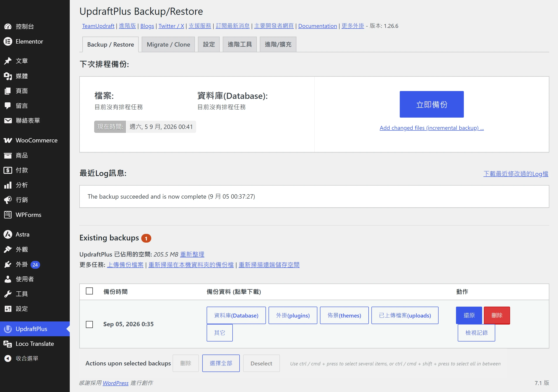Viewport: 558px width, 392px height.
Task: Open 聯絡表單 envelope icon
Action: tap(8, 120)
